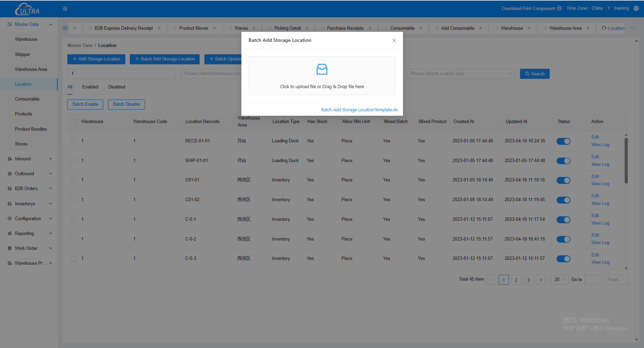Close the Batch Add Storage Location dialog
The height and width of the screenshot is (348, 644).
[394, 40]
